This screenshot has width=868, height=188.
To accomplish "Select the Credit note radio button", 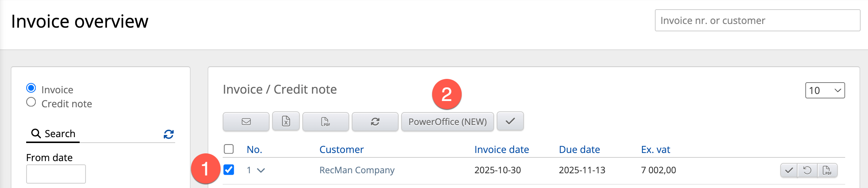I will (31, 102).
